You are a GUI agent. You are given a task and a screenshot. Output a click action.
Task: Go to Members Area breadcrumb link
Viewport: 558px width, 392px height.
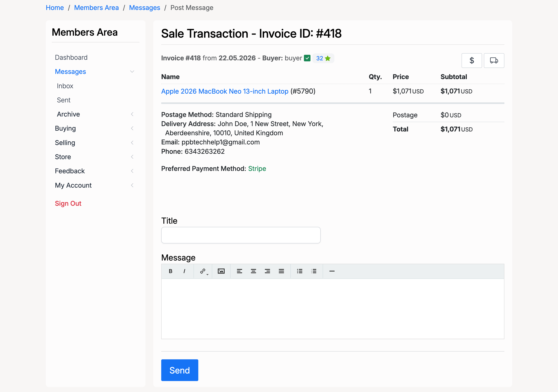(x=96, y=8)
